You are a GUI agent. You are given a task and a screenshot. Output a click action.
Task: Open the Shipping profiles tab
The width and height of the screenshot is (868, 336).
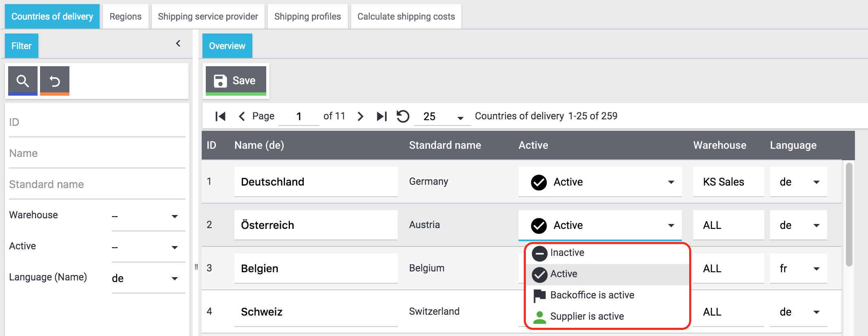pos(307,16)
